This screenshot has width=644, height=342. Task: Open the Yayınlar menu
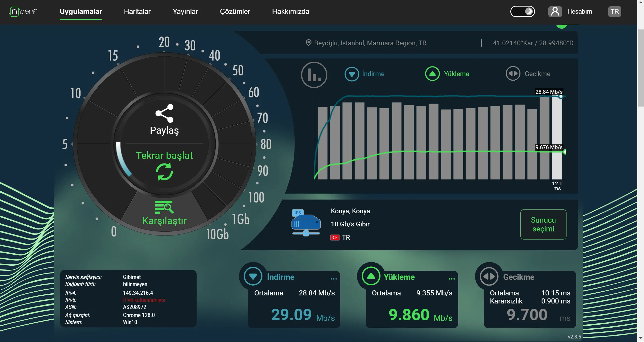click(185, 12)
